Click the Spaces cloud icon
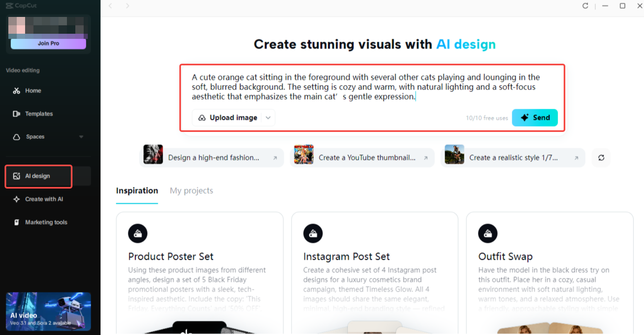 17,137
